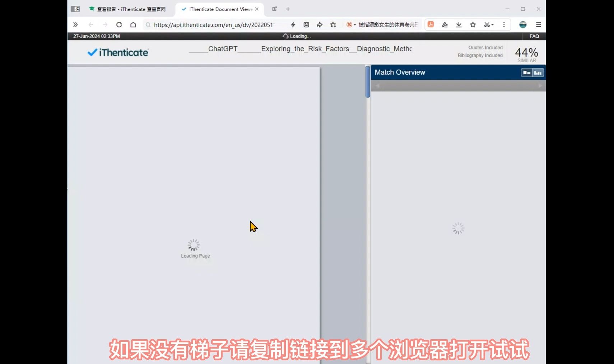
Task: Click the Bibliography Included label
Action: (x=480, y=55)
